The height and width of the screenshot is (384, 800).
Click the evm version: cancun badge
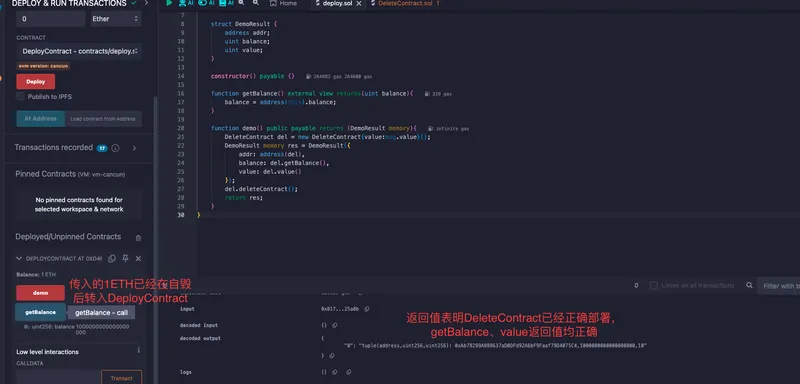43,66
